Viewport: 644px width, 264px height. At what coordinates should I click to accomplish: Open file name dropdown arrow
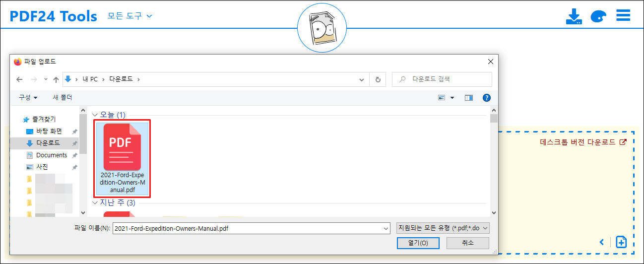pos(386,228)
